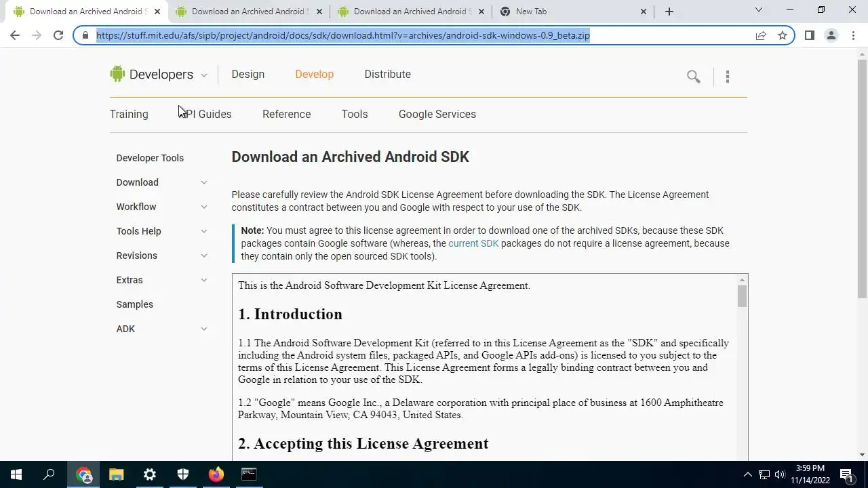
Task: Share this page from the address bar
Action: (761, 35)
